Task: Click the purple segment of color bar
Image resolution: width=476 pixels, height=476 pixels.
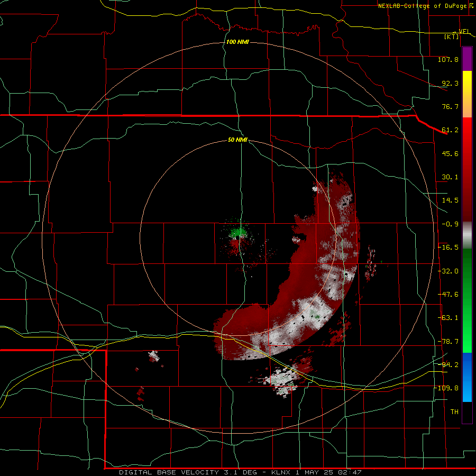Action: click(467, 59)
